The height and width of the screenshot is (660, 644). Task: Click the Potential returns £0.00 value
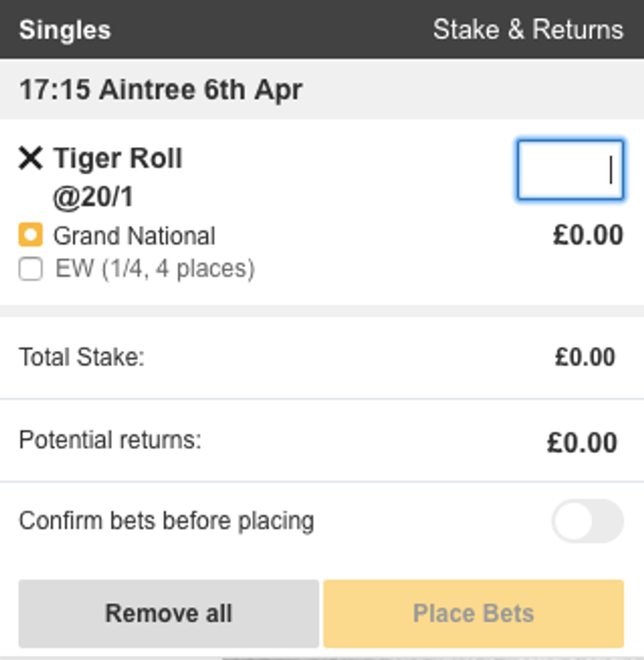tap(582, 443)
